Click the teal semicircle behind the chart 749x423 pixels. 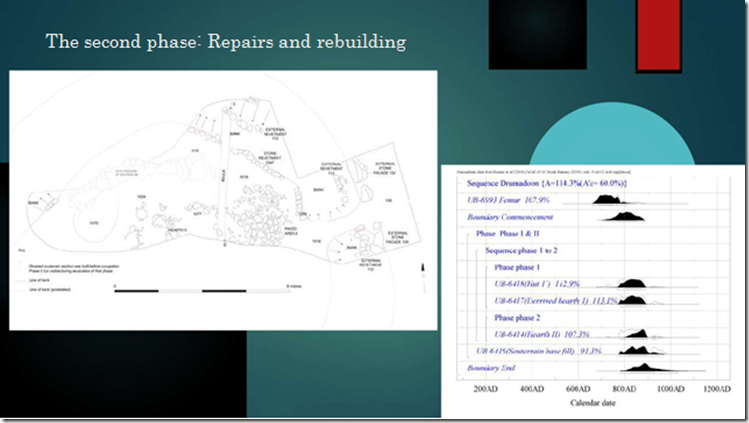click(612, 134)
